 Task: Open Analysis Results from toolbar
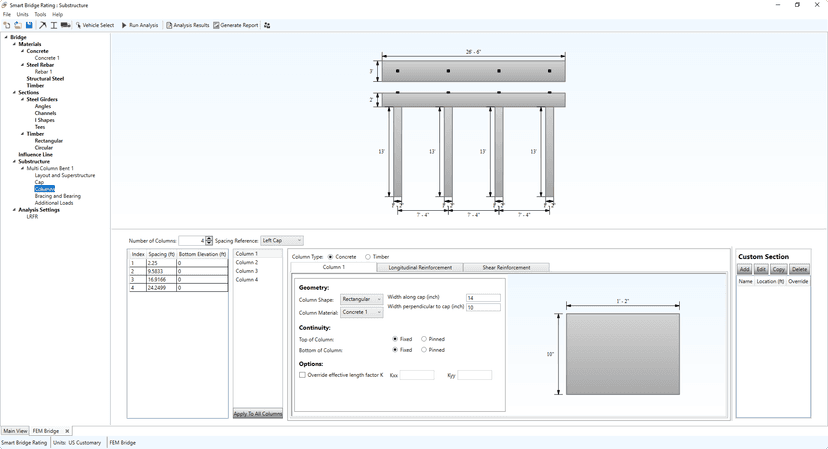tap(187, 25)
